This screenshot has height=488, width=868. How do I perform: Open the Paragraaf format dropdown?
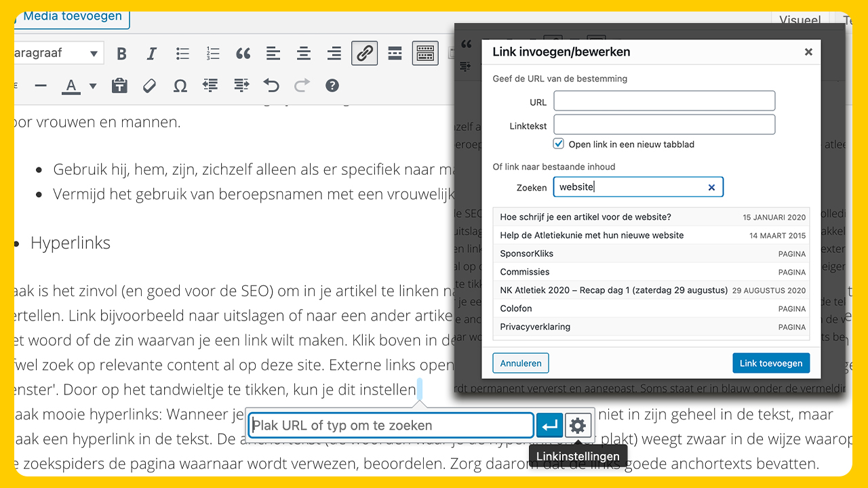coord(58,54)
